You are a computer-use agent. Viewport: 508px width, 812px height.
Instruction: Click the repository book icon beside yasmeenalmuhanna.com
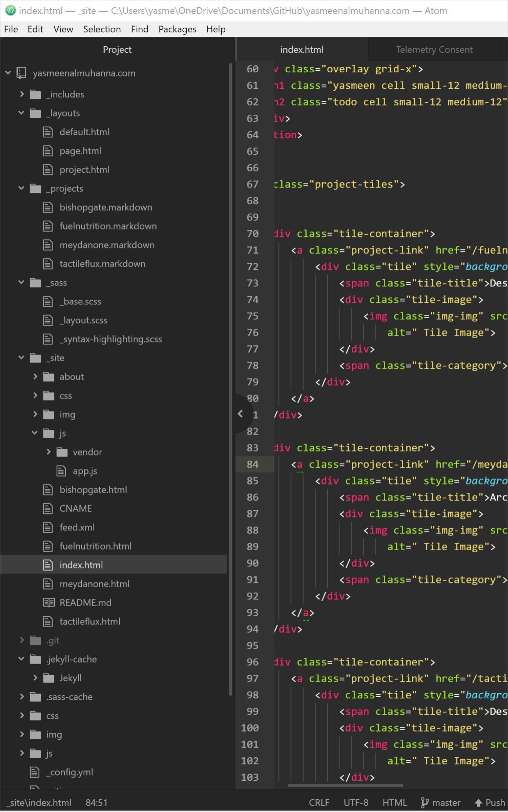[x=21, y=73]
